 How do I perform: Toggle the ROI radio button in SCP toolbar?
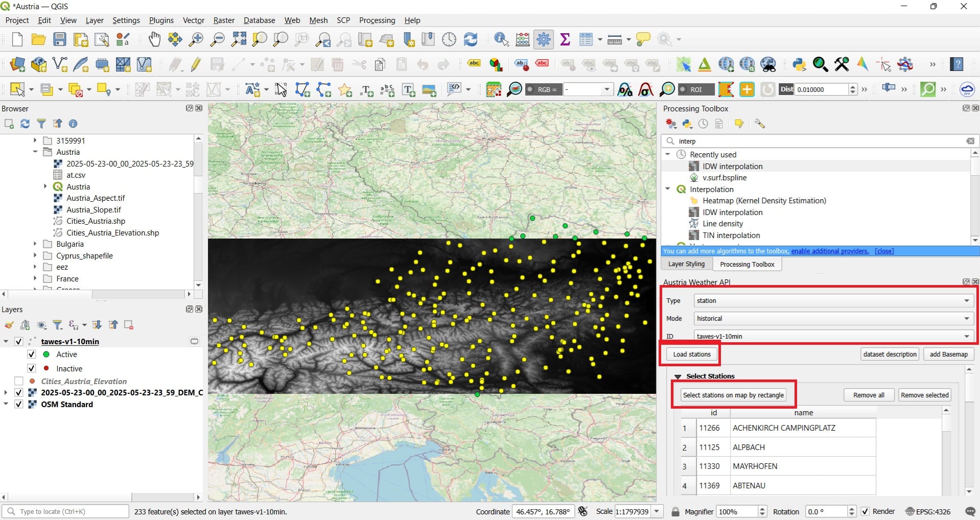click(x=682, y=89)
